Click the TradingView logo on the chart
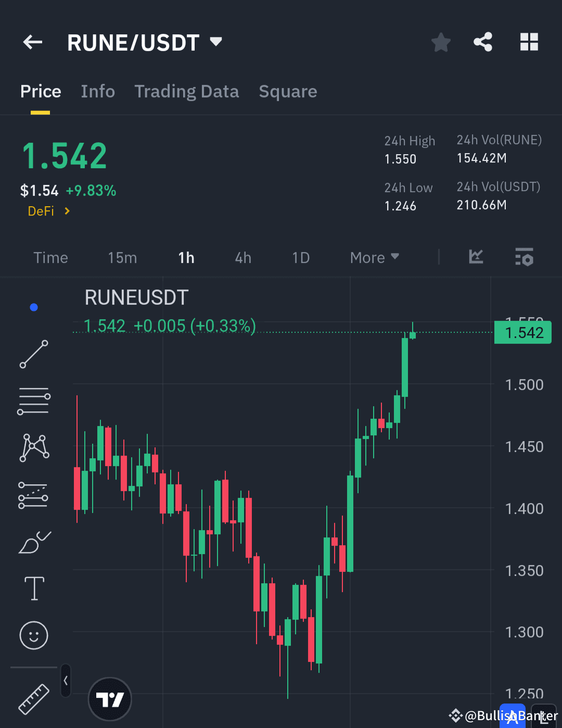 pos(109,699)
